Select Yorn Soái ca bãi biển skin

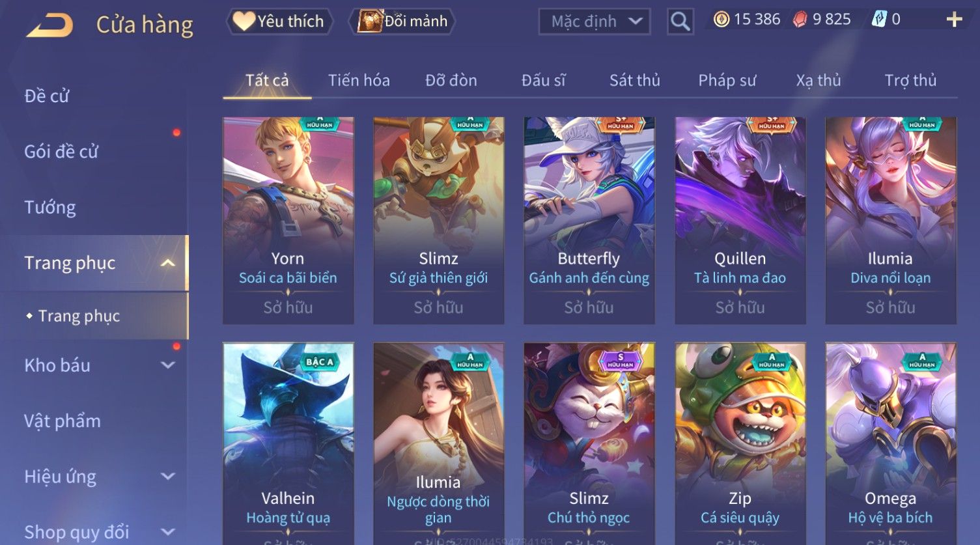pyautogui.click(x=288, y=220)
